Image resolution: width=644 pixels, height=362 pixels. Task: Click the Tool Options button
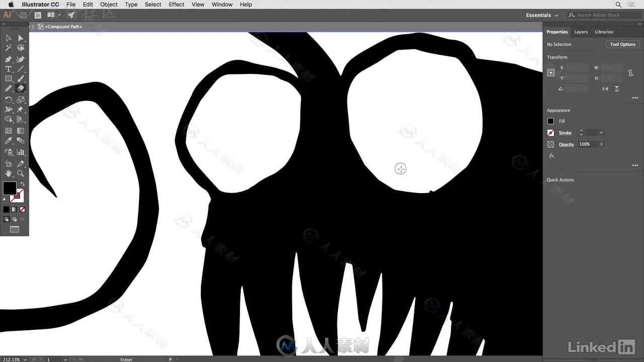click(622, 44)
